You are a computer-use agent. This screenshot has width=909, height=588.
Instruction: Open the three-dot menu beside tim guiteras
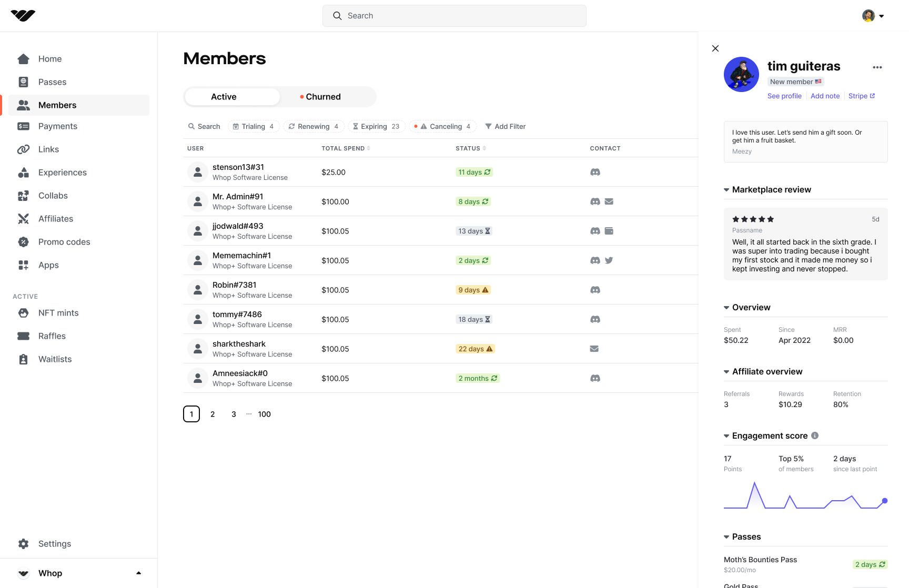point(877,67)
